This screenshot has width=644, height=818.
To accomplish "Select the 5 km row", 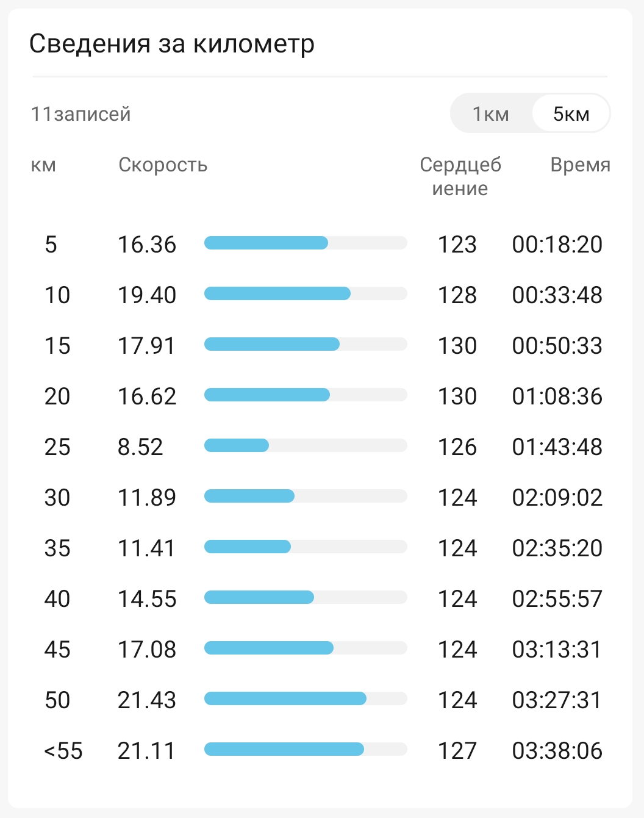I will [322, 244].
